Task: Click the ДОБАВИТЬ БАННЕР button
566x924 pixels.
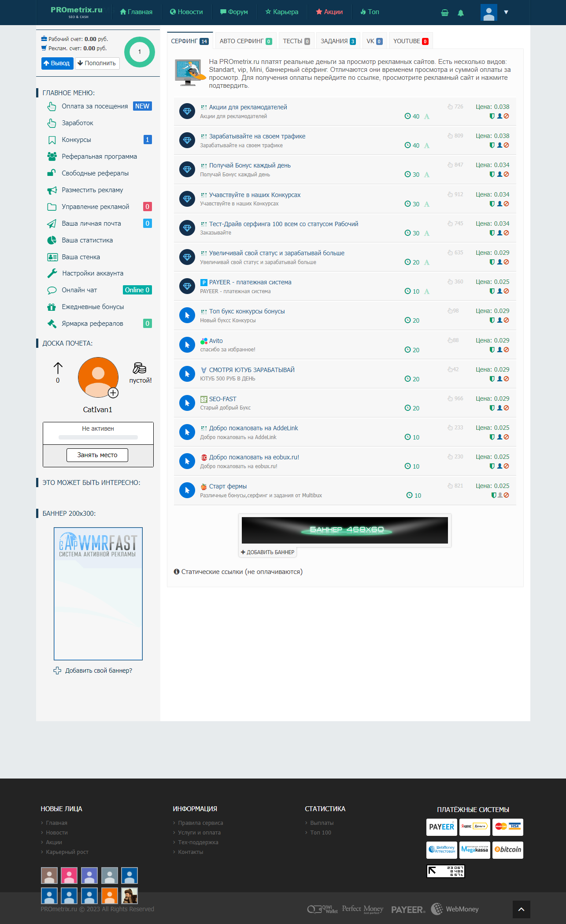Action: [268, 552]
